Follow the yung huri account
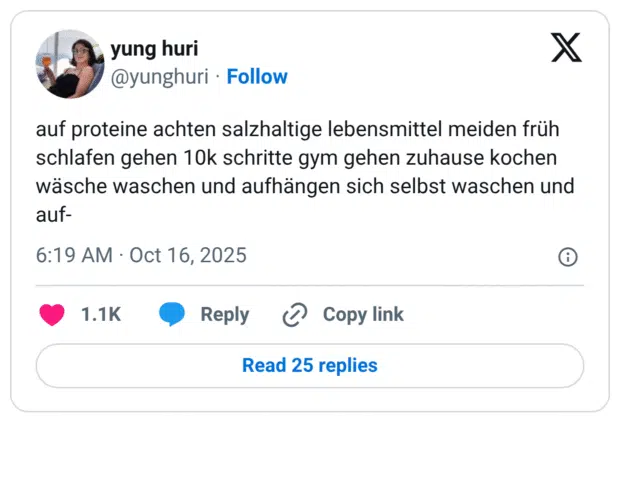 coord(257,77)
